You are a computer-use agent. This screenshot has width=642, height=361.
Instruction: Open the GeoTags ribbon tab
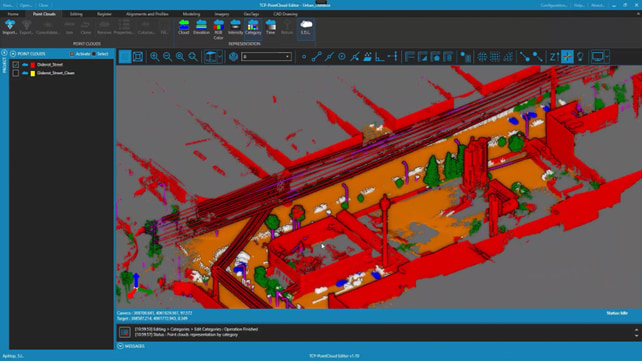(251, 14)
